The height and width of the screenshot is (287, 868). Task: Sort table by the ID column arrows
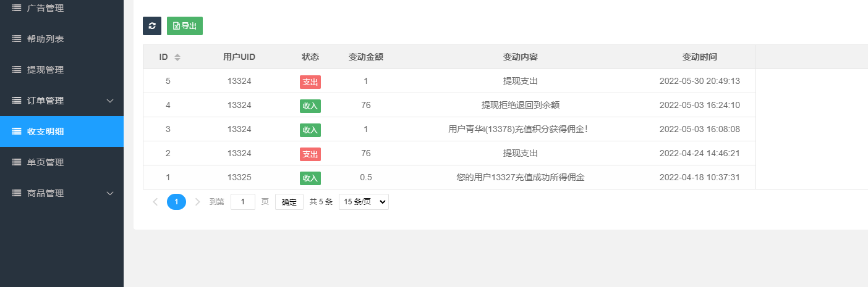click(177, 57)
